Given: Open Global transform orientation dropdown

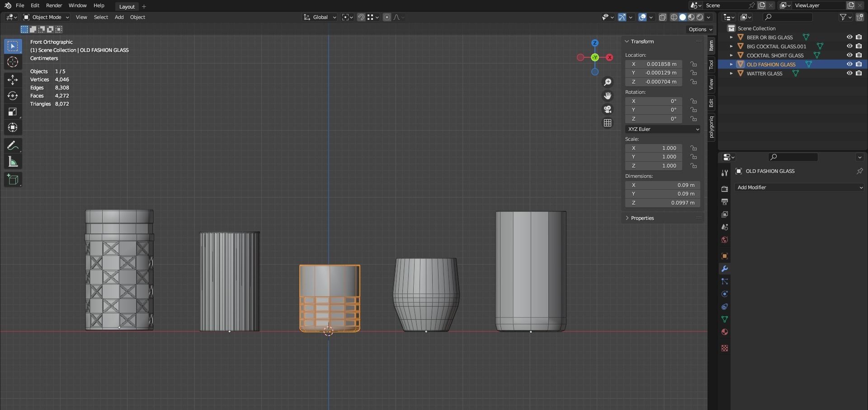Looking at the screenshot, I should 320,17.
